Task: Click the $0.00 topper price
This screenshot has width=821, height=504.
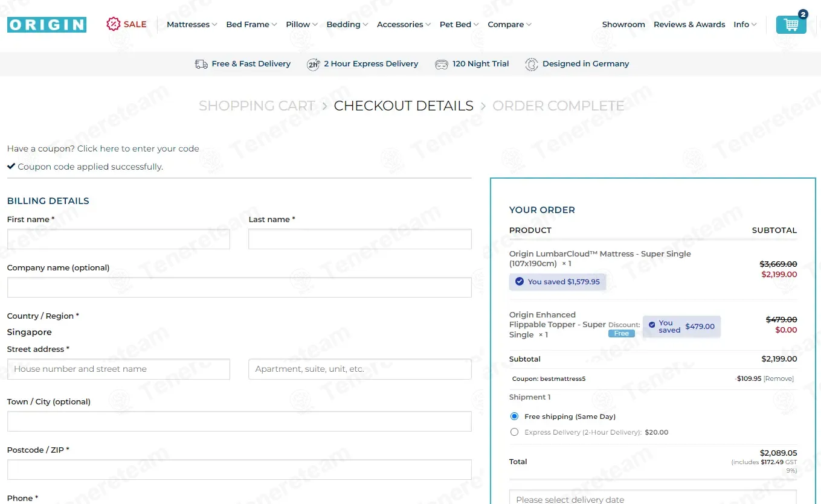Action: [786, 330]
